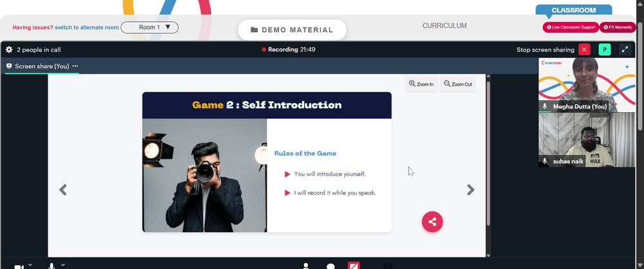Open the chat bubble icon

(x=330, y=266)
